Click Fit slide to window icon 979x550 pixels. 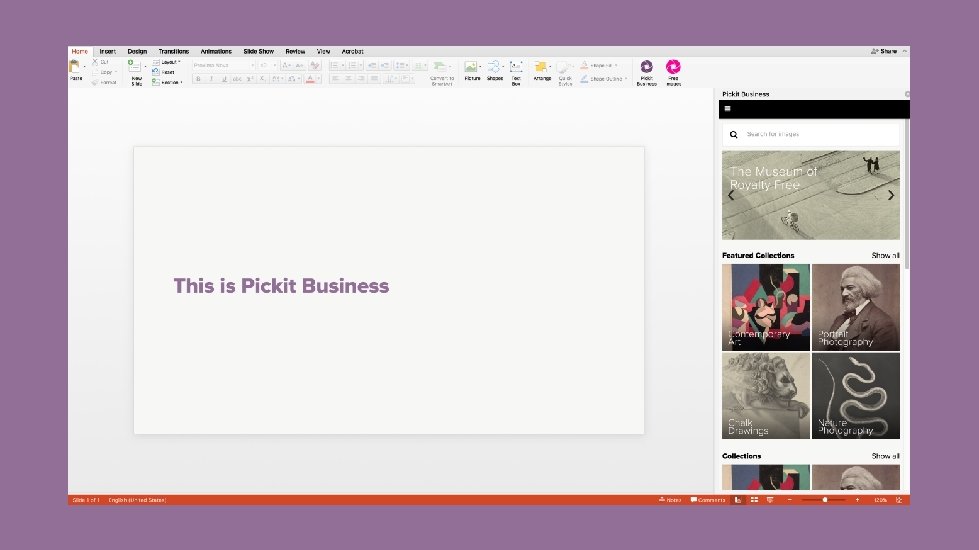[898, 500]
